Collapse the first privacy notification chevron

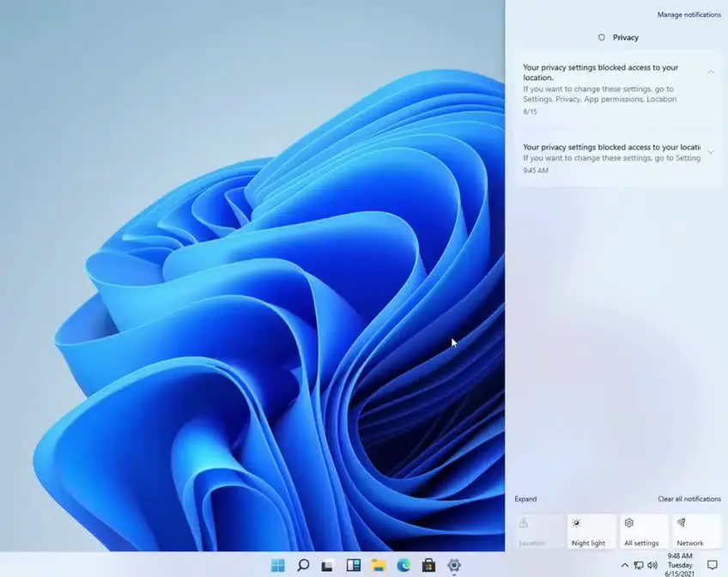pyautogui.click(x=710, y=72)
